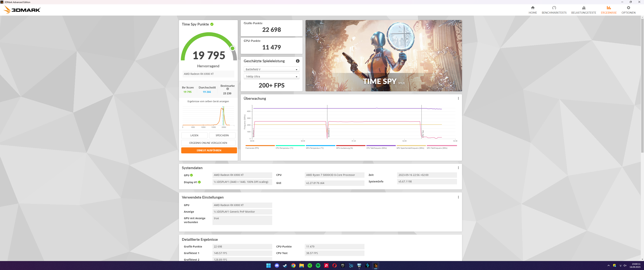Switch to the Ergebnisse tab

tap(608, 10)
